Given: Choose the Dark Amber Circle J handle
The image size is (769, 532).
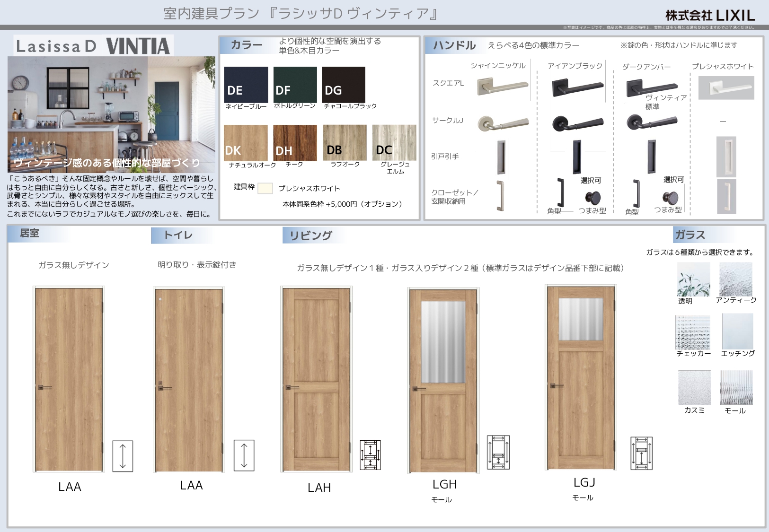Looking at the screenshot, I should [x=652, y=123].
